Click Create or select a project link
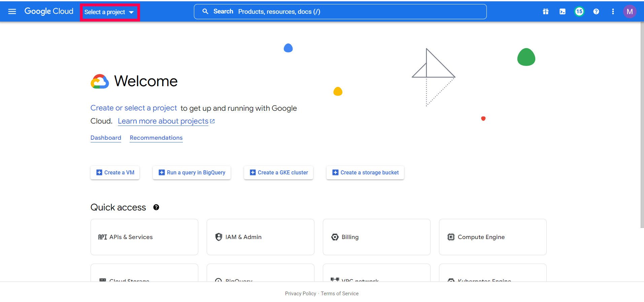 134,108
